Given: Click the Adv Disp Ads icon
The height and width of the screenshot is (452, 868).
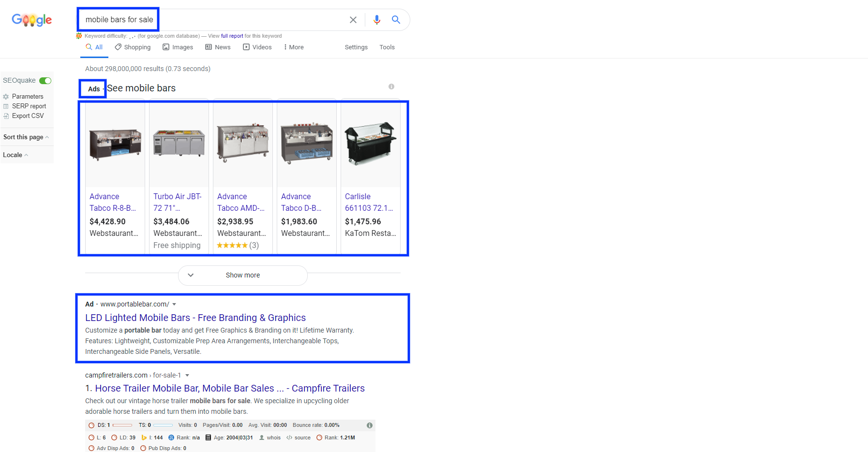Looking at the screenshot, I should click(x=91, y=448).
